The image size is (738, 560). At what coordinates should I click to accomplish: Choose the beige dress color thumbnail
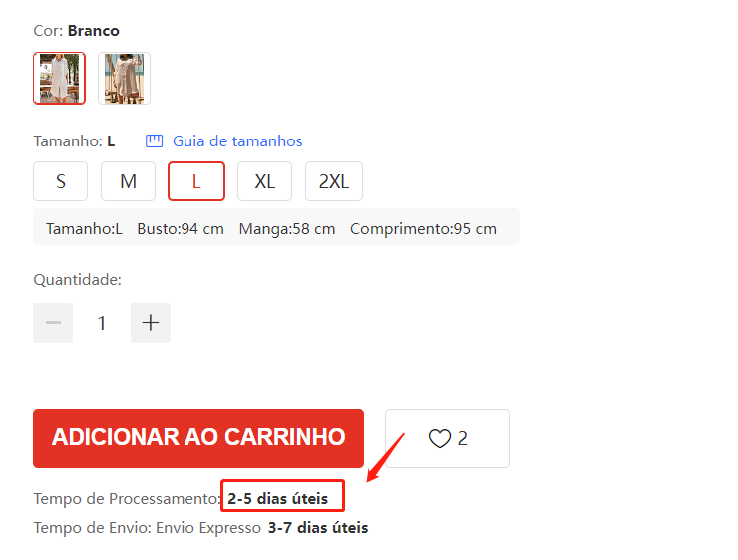tap(125, 78)
